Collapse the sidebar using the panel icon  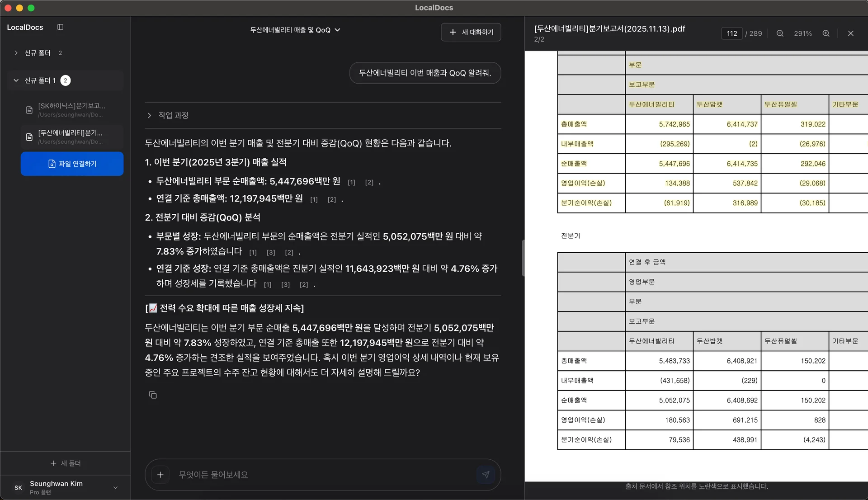pyautogui.click(x=60, y=27)
